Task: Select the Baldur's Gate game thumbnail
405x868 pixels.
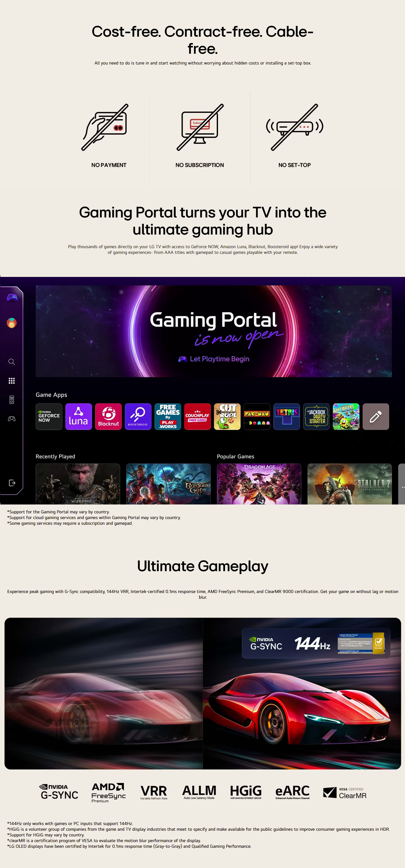Action: pos(168,484)
